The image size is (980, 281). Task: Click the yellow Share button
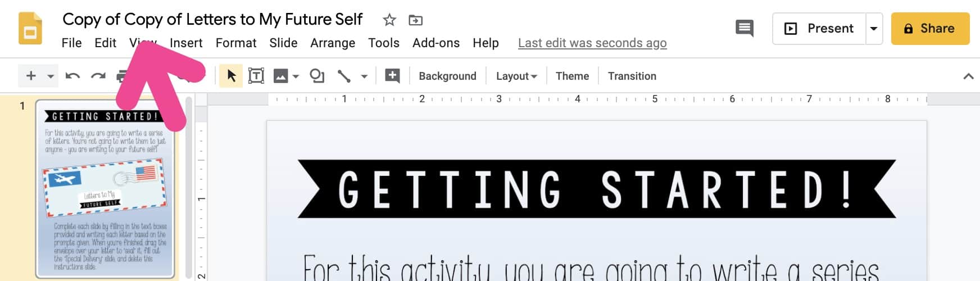pos(930,29)
